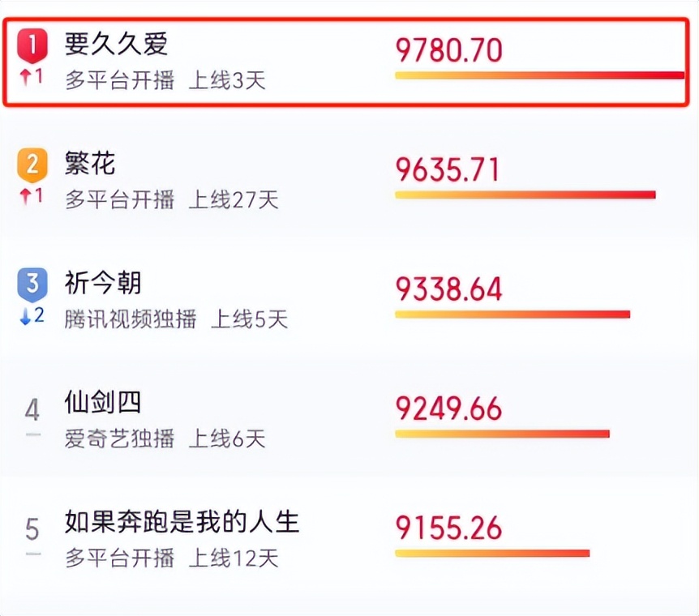
Task: Select the red rank 1 badge icon
Action: click(x=32, y=45)
